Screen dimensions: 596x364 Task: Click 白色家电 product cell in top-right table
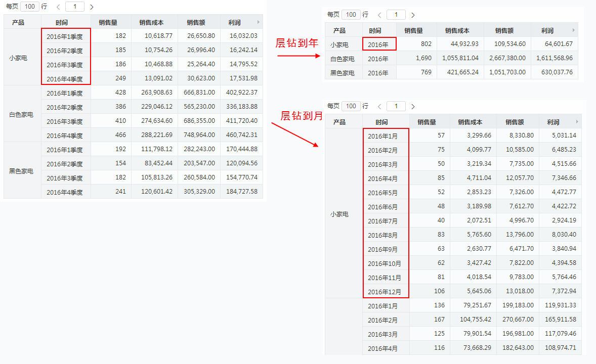pyautogui.click(x=343, y=59)
